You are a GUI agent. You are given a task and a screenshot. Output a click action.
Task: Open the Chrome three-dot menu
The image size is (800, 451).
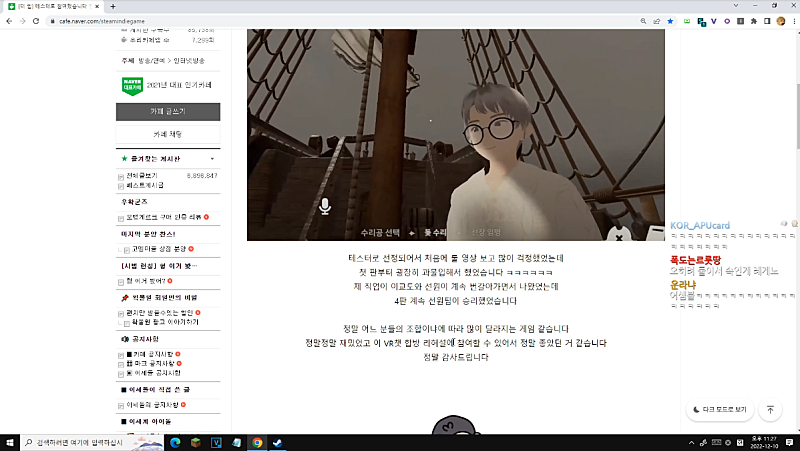pos(794,21)
